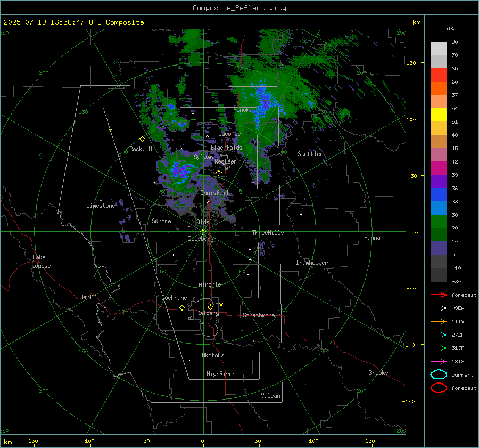
Task: Click the Sylvan label
Action: [203, 157]
